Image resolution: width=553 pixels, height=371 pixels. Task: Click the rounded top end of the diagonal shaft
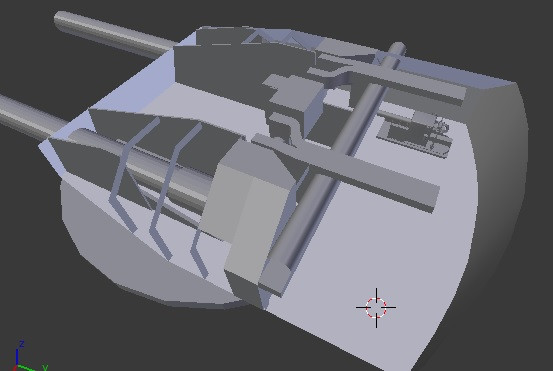coord(397,47)
